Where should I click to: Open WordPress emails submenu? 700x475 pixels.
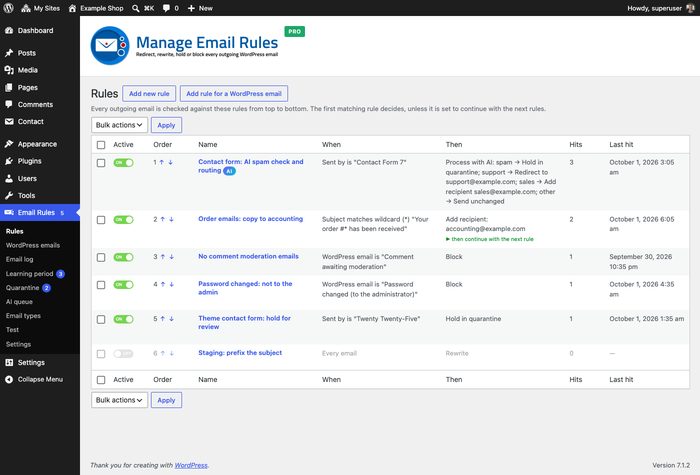coord(33,245)
